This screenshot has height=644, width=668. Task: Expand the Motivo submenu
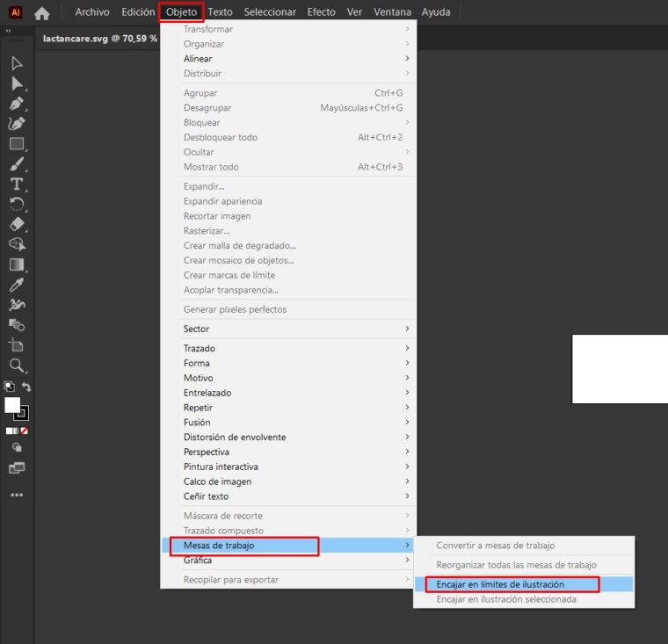pos(288,378)
